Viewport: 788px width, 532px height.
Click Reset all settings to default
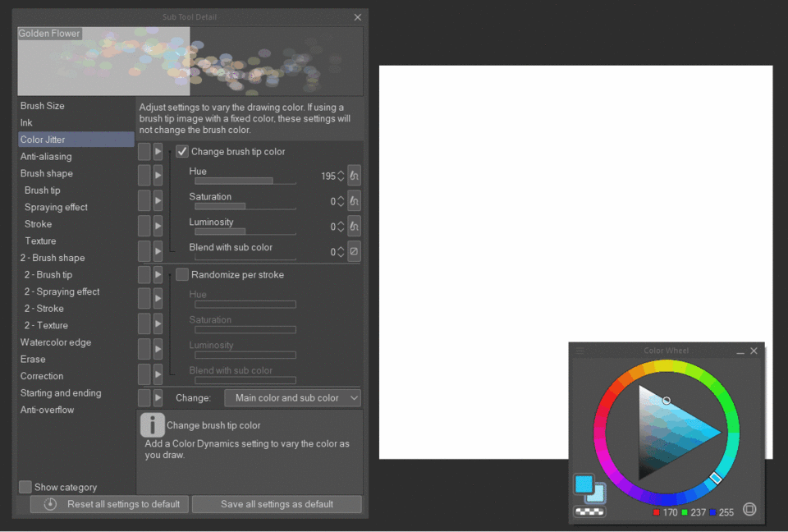click(x=109, y=504)
